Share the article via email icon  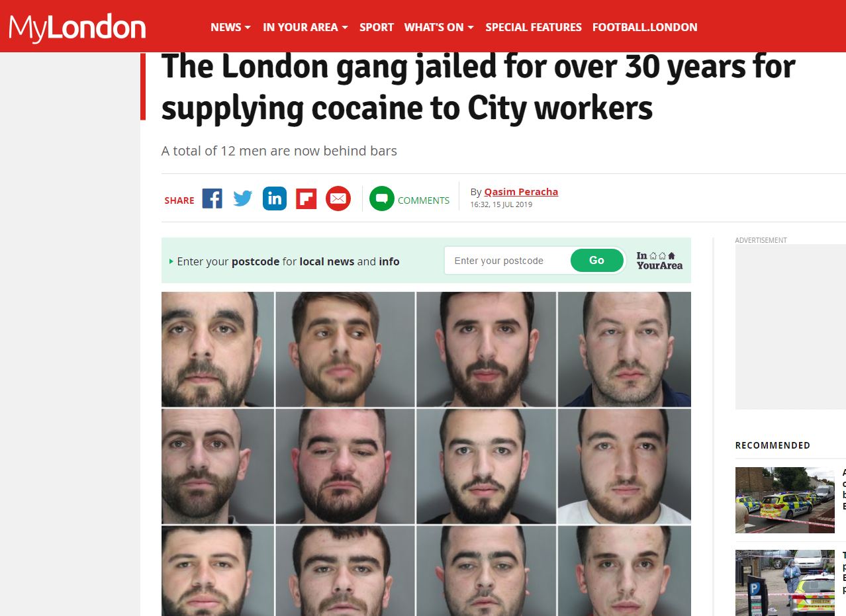coord(338,198)
